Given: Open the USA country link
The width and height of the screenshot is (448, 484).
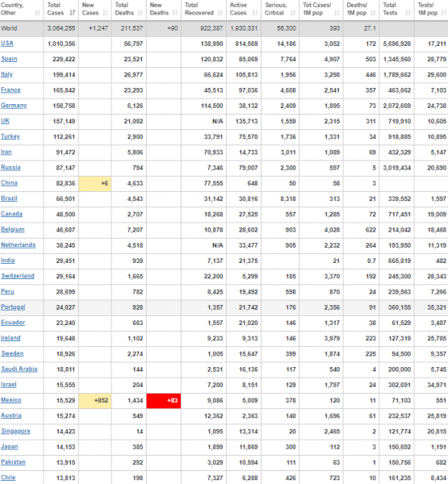Looking at the screenshot, I should 7,44.
